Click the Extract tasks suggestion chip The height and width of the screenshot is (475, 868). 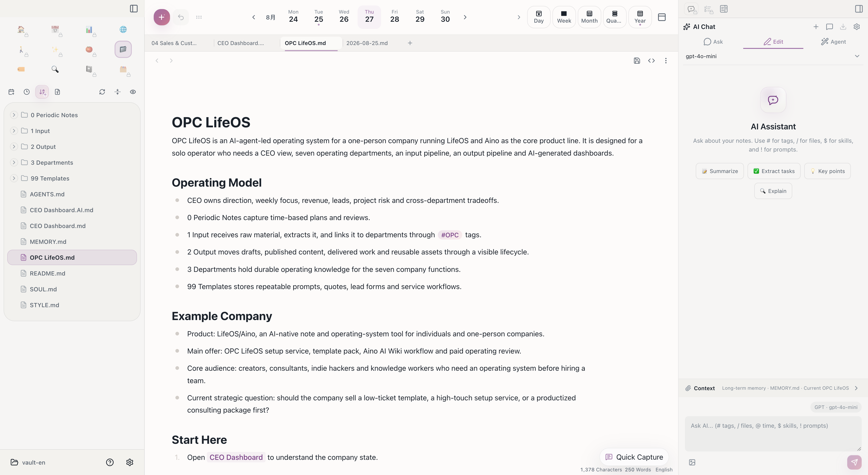tap(774, 171)
